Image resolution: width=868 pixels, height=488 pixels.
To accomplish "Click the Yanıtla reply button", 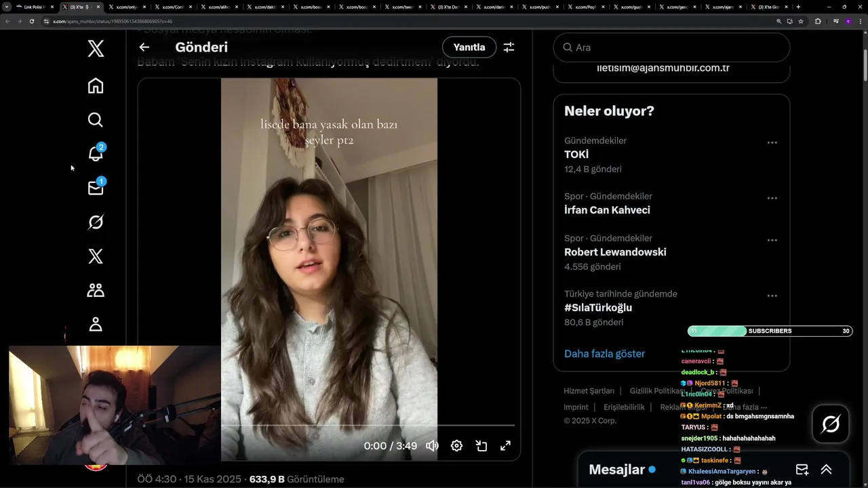I will (x=469, y=47).
